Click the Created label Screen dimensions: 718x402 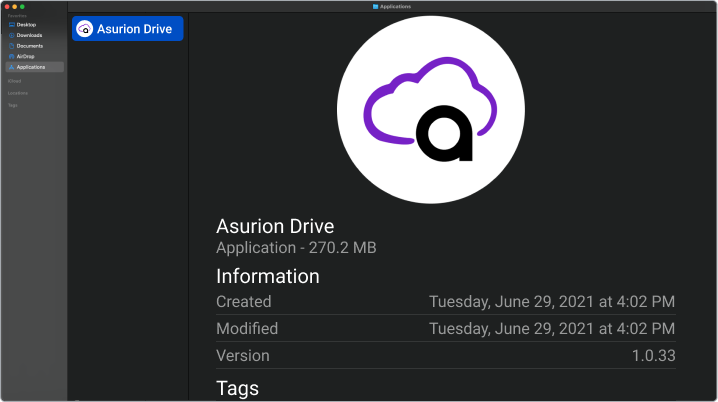[244, 302]
